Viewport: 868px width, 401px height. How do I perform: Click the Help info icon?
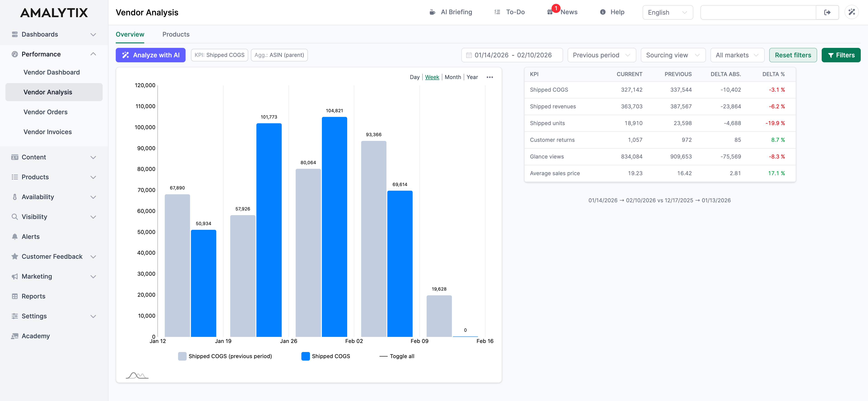(603, 12)
